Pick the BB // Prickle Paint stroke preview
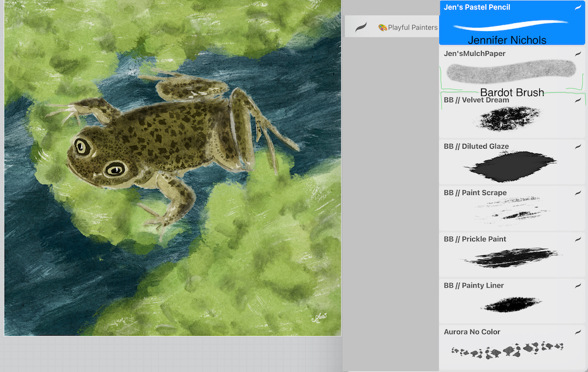588x372 pixels. coord(509,257)
